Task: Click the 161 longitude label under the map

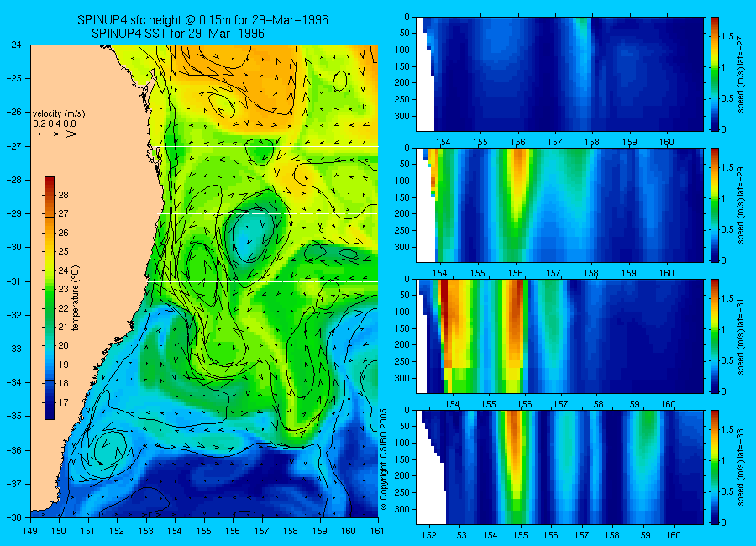Action: (x=377, y=531)
